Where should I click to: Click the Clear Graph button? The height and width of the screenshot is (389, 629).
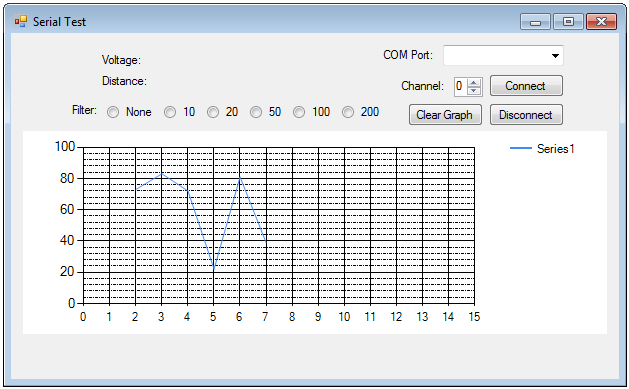[445, 115]
